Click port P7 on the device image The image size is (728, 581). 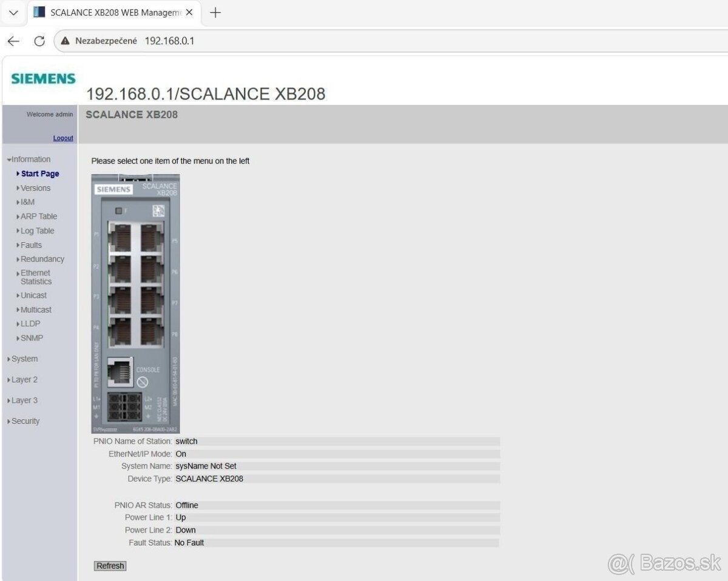point(152,300)
